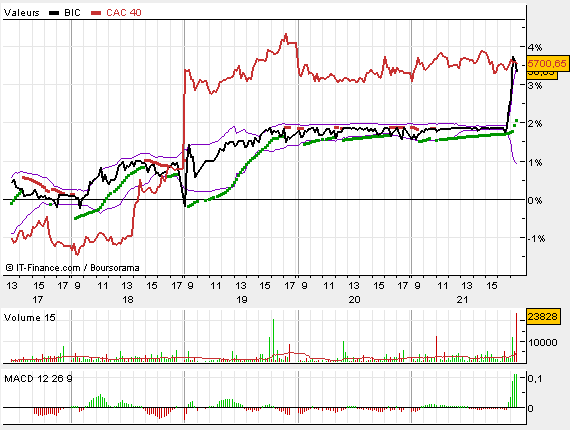Click the 5700,65 price tag
The image size is (570, 430).
pyautogui.click(x=547, y=64)
